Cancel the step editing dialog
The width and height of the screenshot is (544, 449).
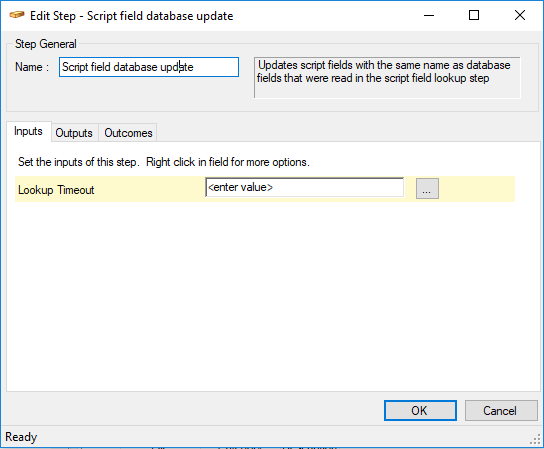tap(501, 410)
